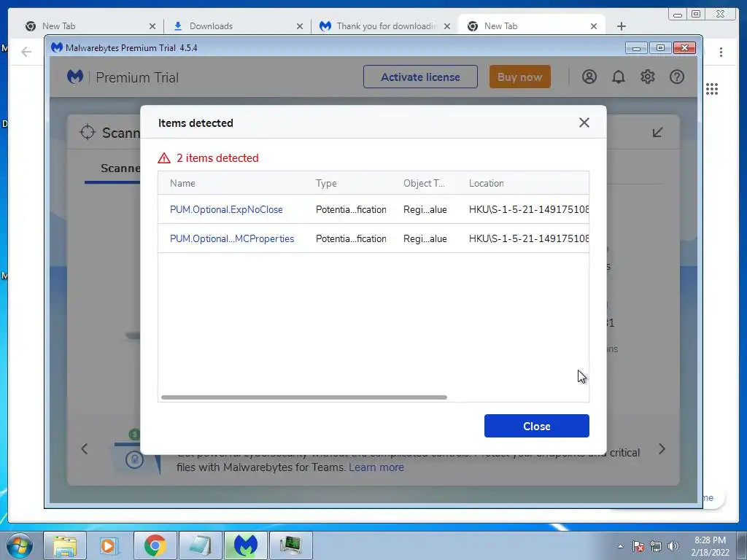Open Windows Start menu
The image size is (747, 560).
19,545
